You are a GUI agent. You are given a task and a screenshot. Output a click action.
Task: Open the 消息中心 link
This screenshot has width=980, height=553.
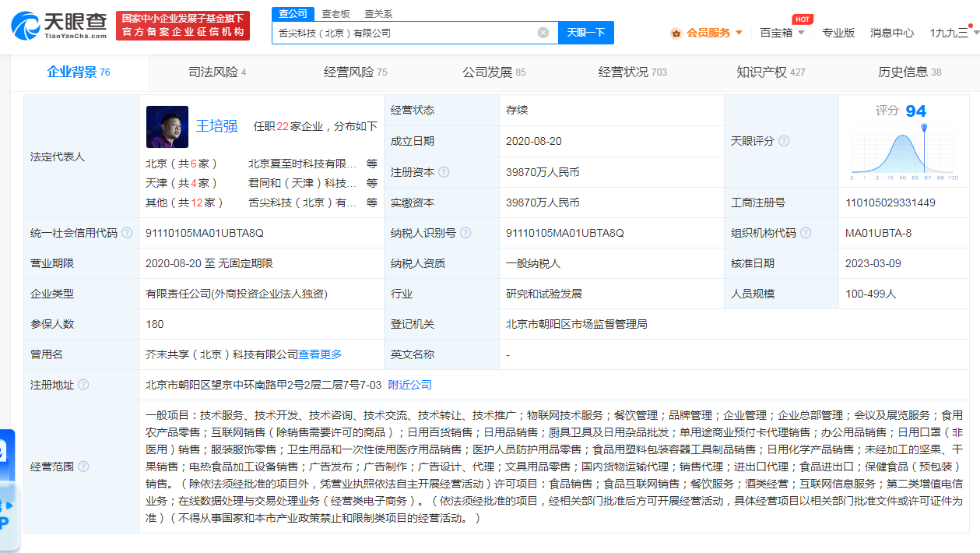(x=892, y=33)
